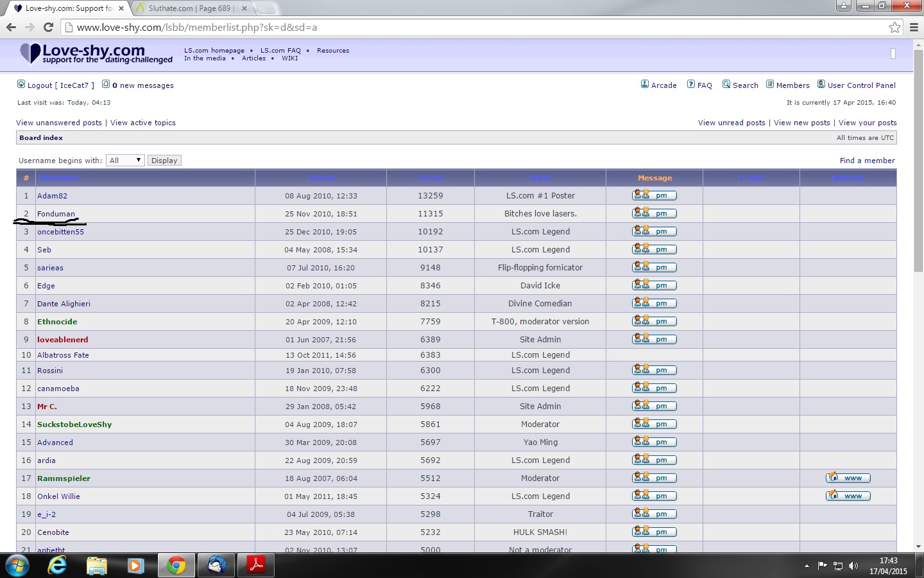This screenshot has width=924, height=578.
Task: Reload the page with the refresh icon
Action: [x=48, y=27]
